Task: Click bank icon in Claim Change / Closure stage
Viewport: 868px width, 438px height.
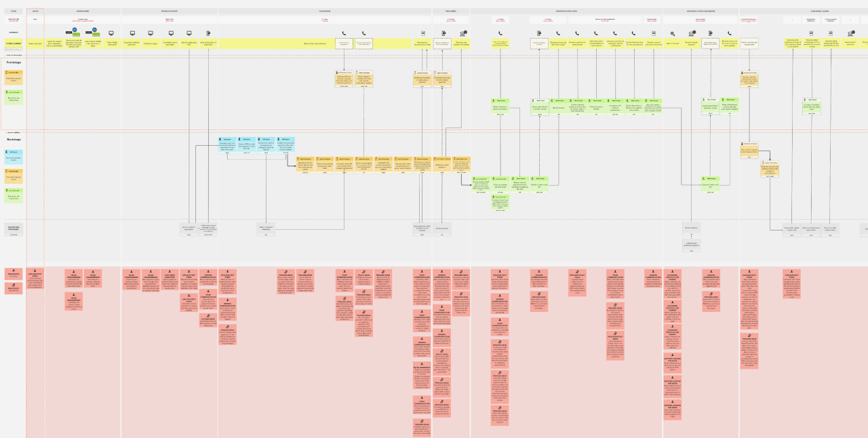Action: [851, 33]
